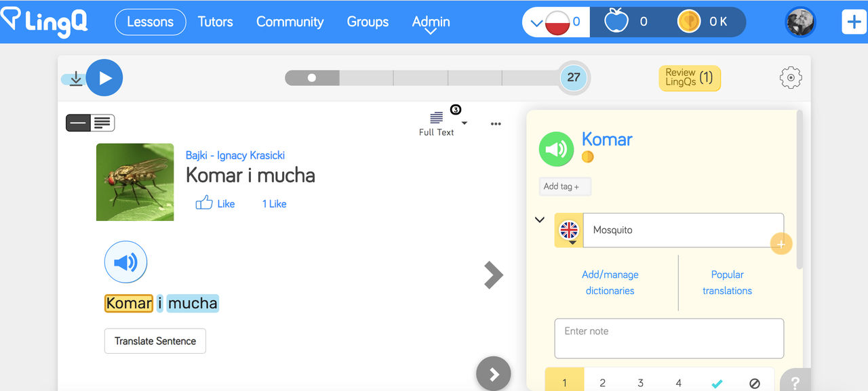This screenshot has height=391, width=868.
Task: Open lesson settings gear
Action: pyautogui.click(x=791, y=78)
